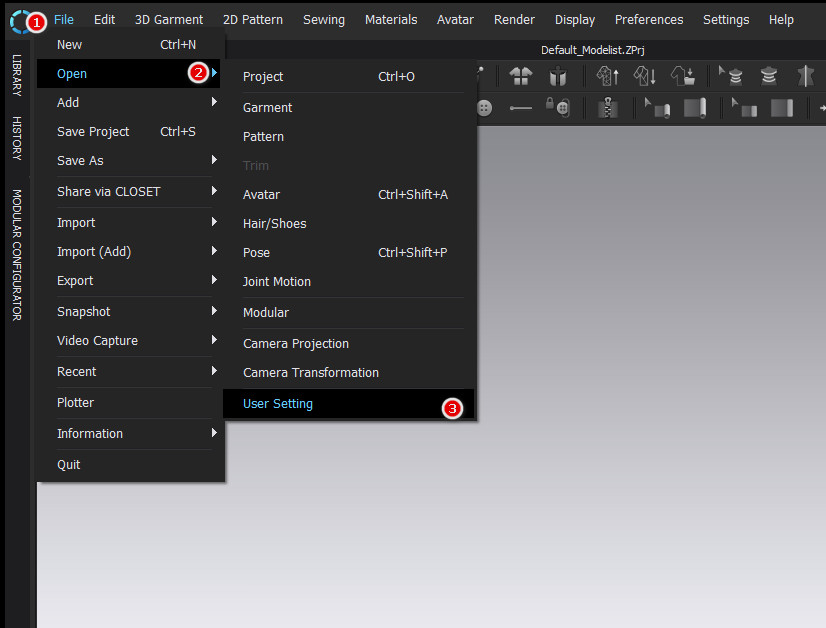
Task: Open the LIBRARY side panel tab
Action: point(17,75)
